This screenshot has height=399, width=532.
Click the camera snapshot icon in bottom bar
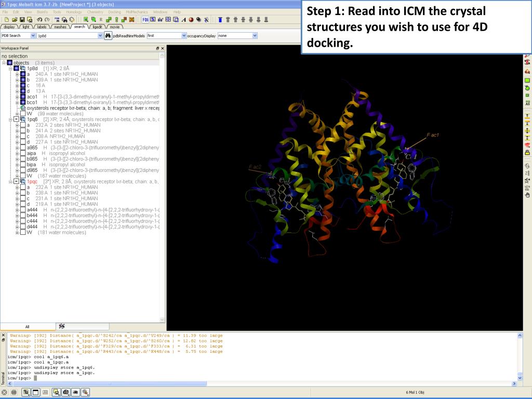[x=66, y=392]
